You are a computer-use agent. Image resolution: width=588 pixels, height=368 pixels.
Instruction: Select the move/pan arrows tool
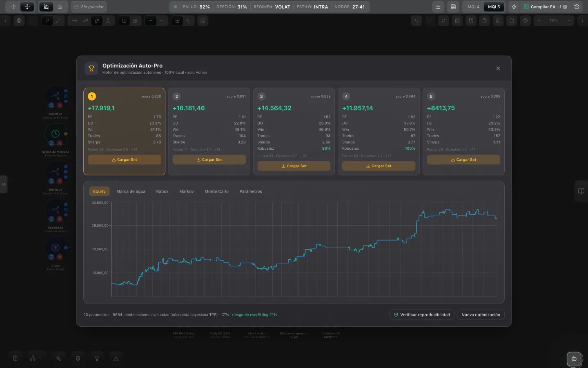27,7
